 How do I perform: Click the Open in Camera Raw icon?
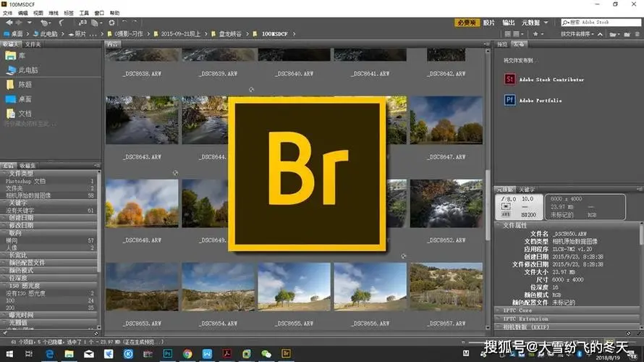pyautogui.click(x=111, y=22)
